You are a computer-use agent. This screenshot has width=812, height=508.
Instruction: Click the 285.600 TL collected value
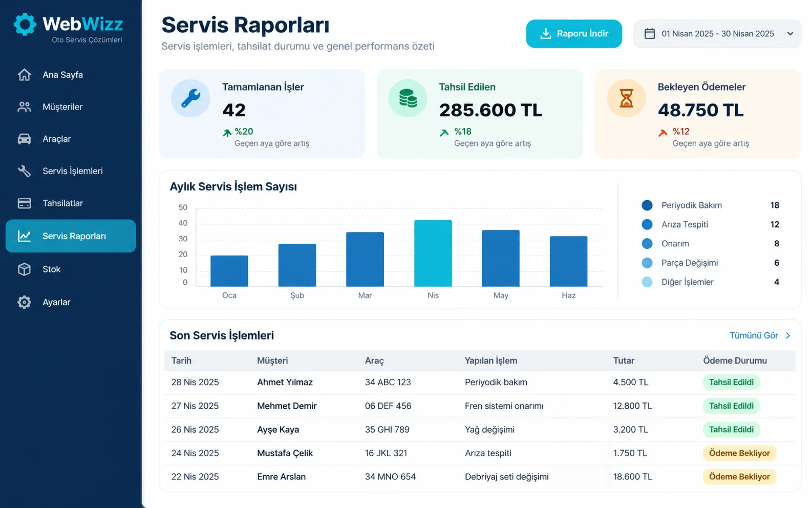coord(490,110)
